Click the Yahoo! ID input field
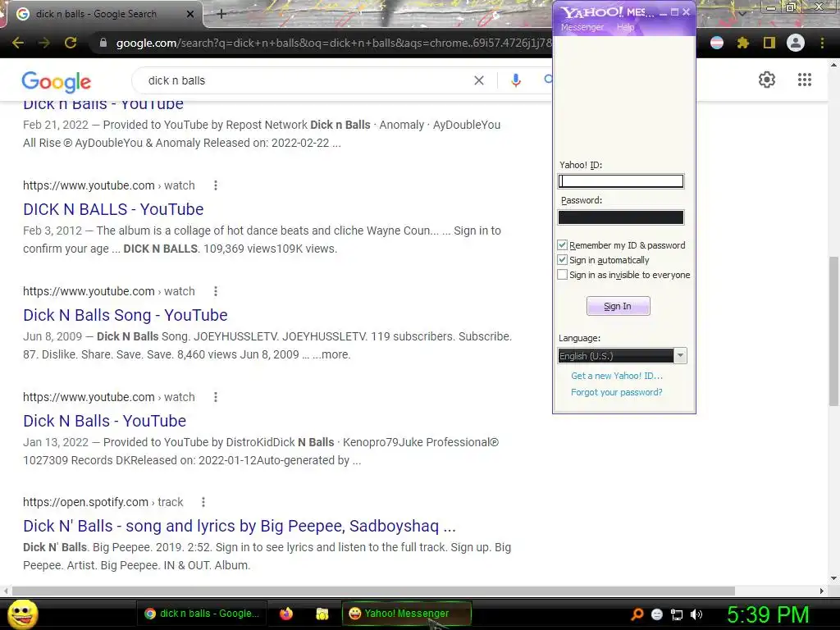840x630 pixels. pos(621,181)
